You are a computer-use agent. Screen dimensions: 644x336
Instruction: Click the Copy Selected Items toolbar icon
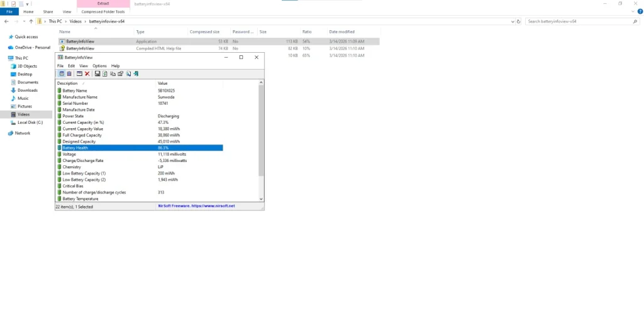pyautogui.click(x=113, y=74)
